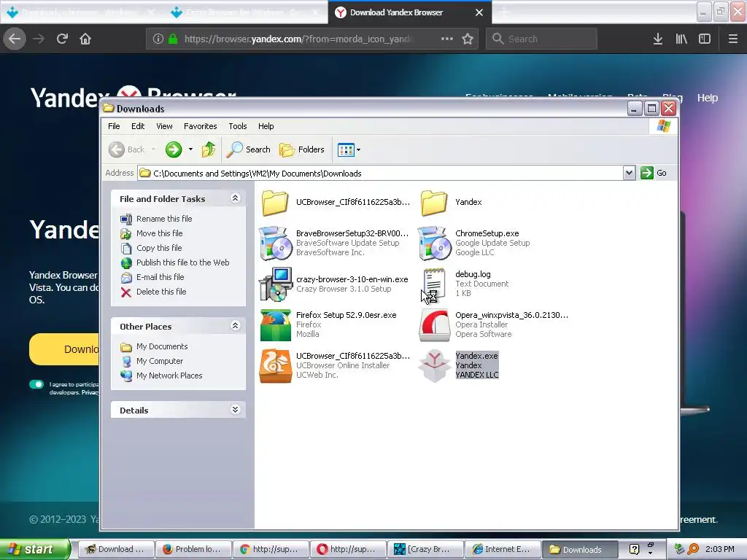Open Search in Downloads toolbar
747x560 pixels.
[x=248, y=149]
